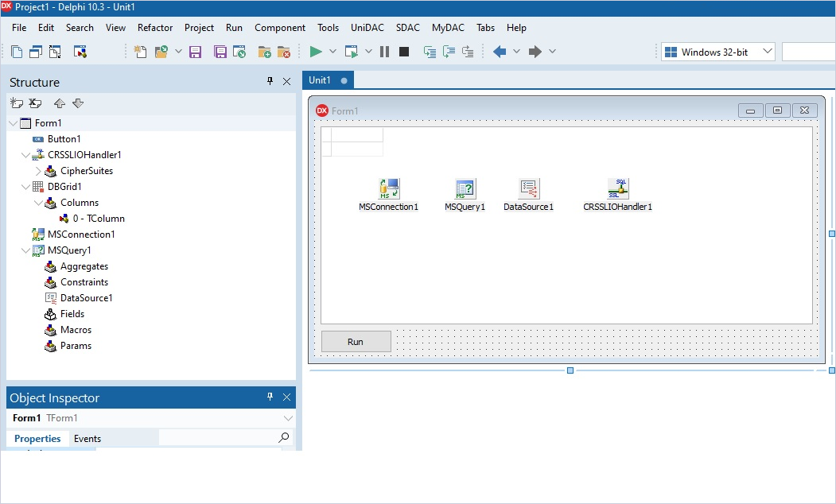Viewport: 836px width, 504px height.
Task: Expand the CipherSuites tree node
Action: pyautogui.click(x=38, y=171)
